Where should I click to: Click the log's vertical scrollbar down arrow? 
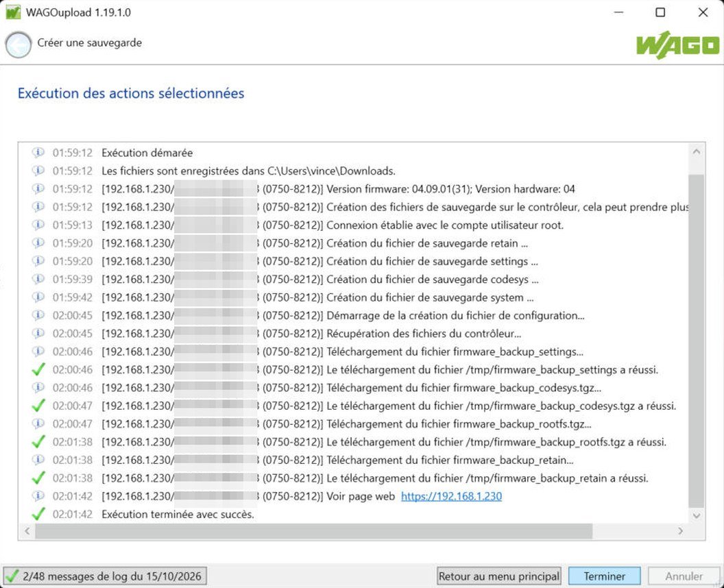click(x=697, y=515)
